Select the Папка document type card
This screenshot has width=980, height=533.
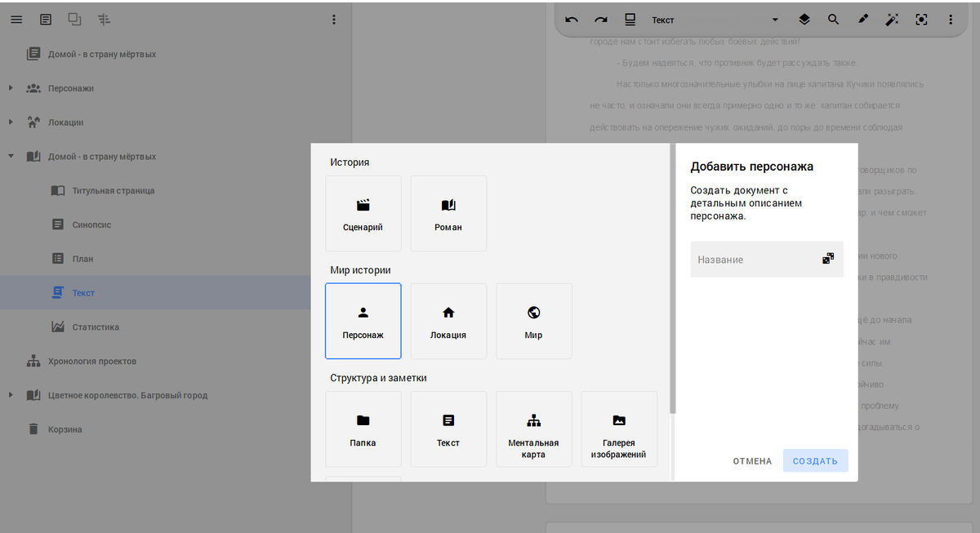pyautogui.click(x=363, y=429)
